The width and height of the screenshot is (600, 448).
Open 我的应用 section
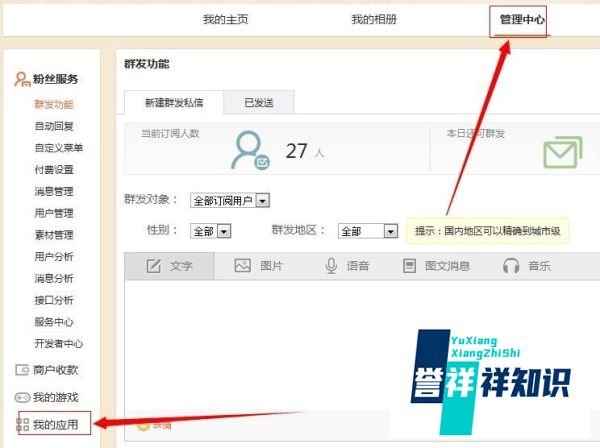pyautogui.click(x=55, y=425)
